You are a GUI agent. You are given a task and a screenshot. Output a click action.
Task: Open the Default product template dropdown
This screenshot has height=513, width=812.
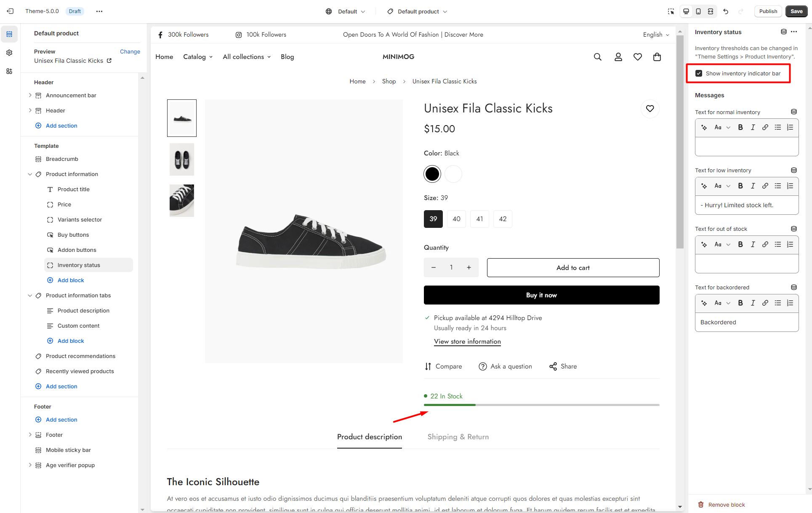[x=417, y=11]
